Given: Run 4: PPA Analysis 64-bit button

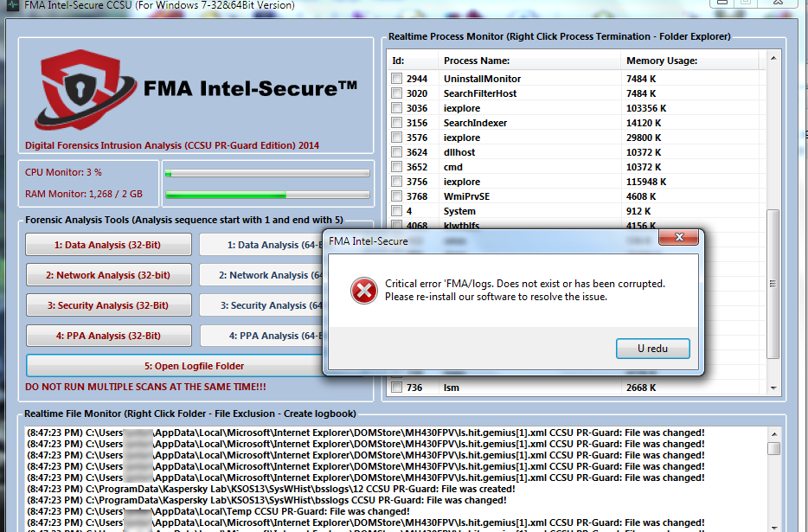Looking at the screenshot, I should tap(261, 336).
